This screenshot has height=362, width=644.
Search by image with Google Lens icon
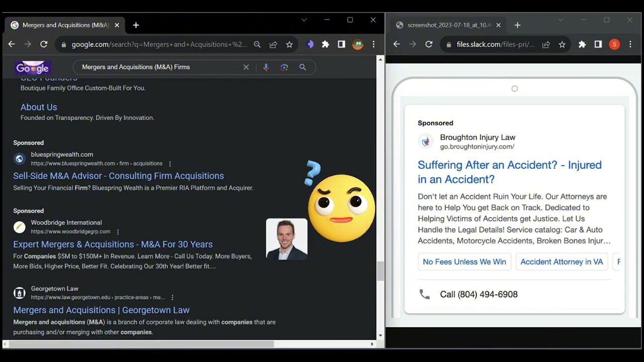click(284, 67)
